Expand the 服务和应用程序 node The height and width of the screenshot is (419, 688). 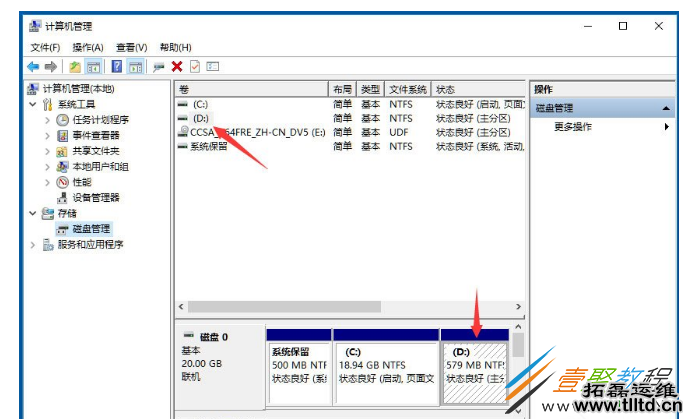click(32, 245)
